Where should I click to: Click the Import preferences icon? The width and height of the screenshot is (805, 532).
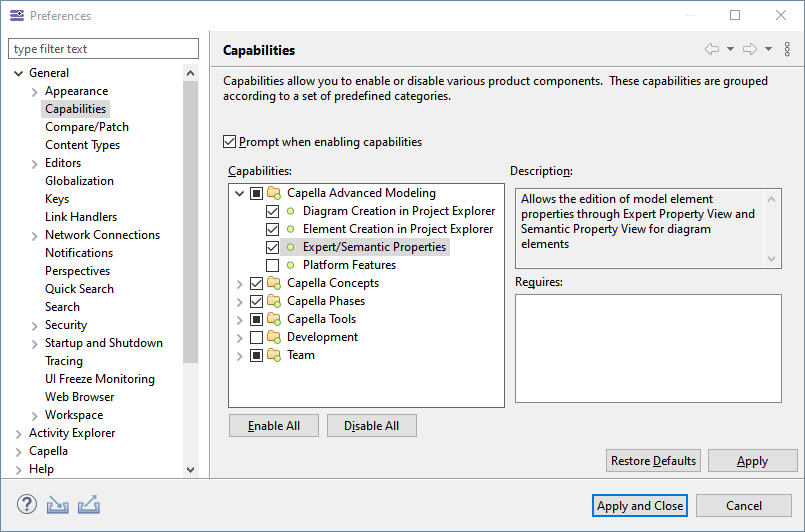[58, 505]
